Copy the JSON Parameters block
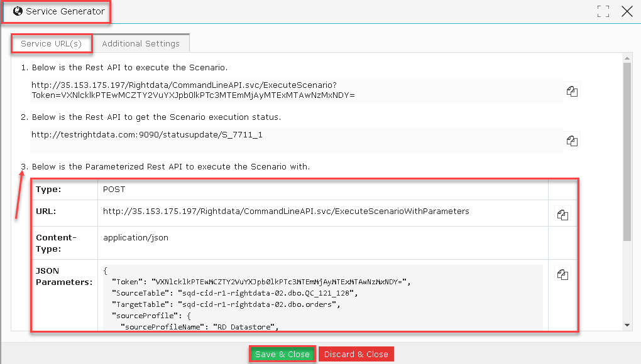Image resolution: width=641 pixels, height=364 pixels. (562, 274)
